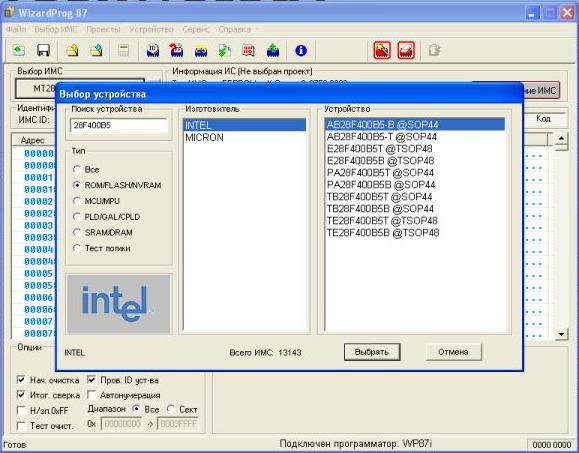Click the WizardProg title bar app icon
579x453 pixels.
(x=10, y=13)
